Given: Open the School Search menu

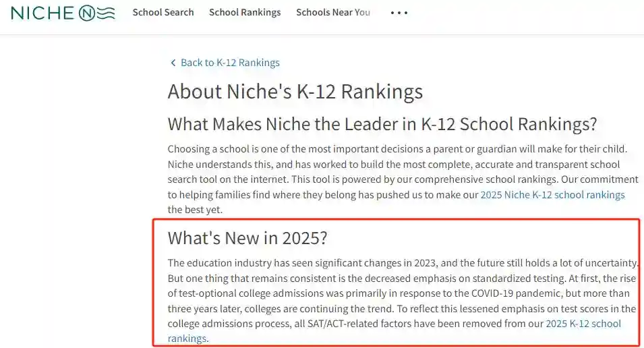Looking at the screenshot, I should pos(163,12).
